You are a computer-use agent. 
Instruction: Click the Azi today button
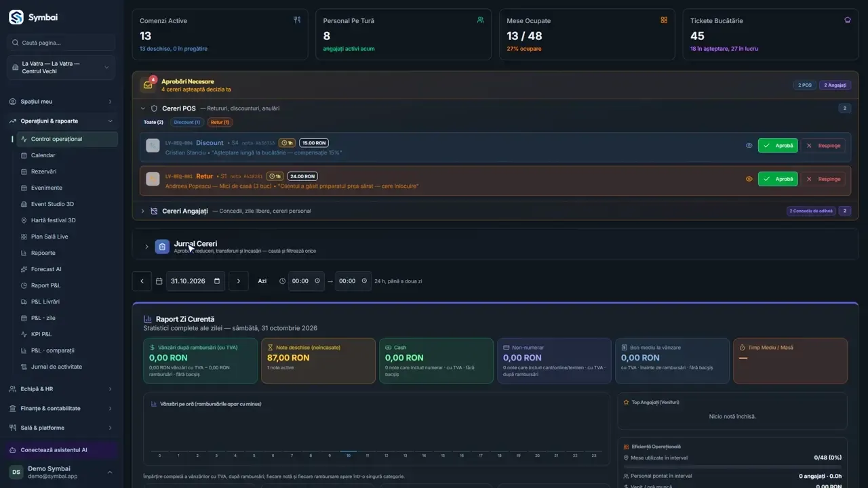click(x=262, y=281)
